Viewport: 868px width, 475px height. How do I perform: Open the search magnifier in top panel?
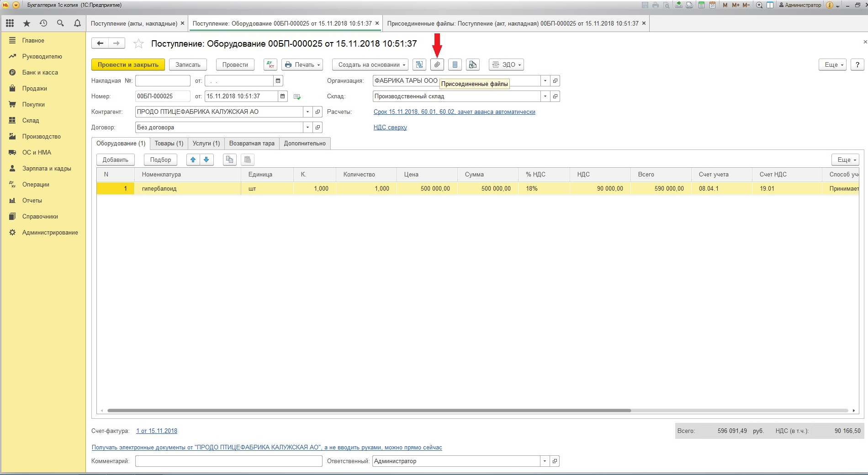(x=60, y=23)
